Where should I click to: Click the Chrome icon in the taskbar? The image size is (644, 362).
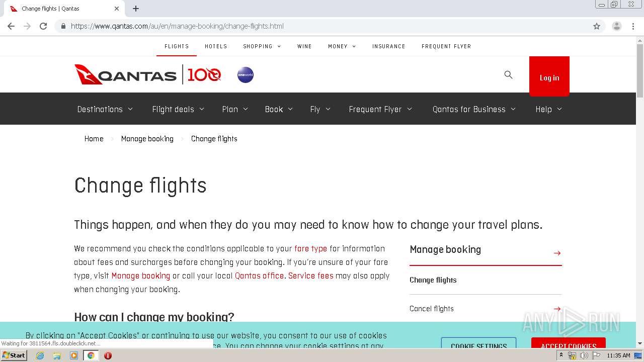91,355
